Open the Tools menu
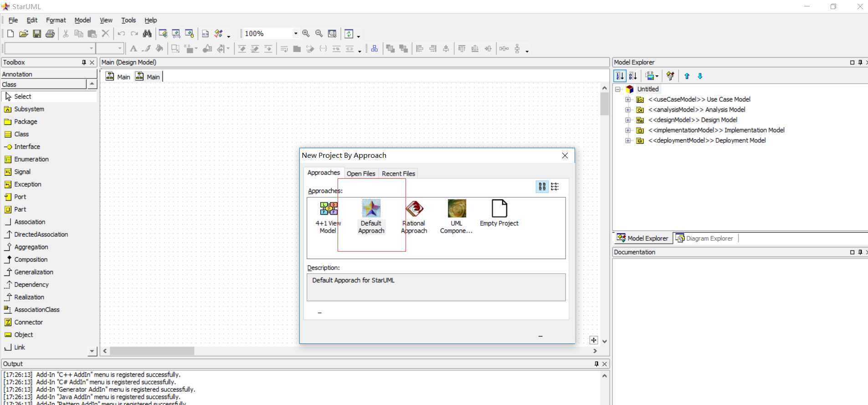The width and height of the screenshot is (868, 405). (x=128, y=20)
